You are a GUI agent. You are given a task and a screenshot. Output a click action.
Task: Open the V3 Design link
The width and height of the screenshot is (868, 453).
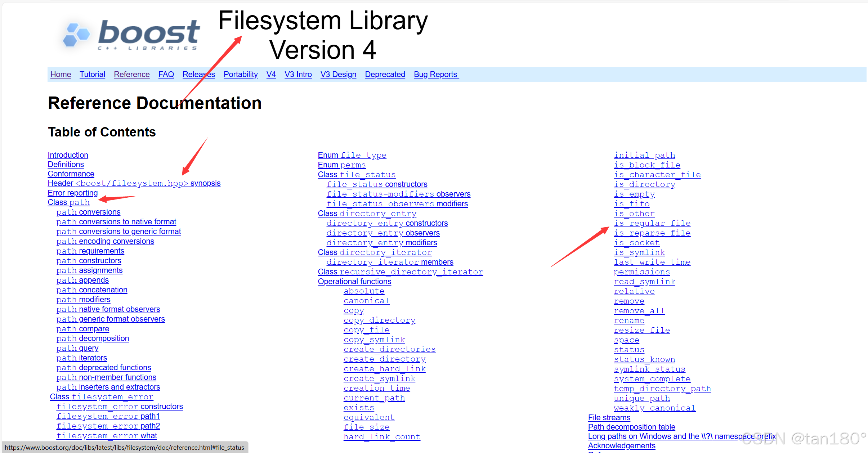tap(338, 75)
